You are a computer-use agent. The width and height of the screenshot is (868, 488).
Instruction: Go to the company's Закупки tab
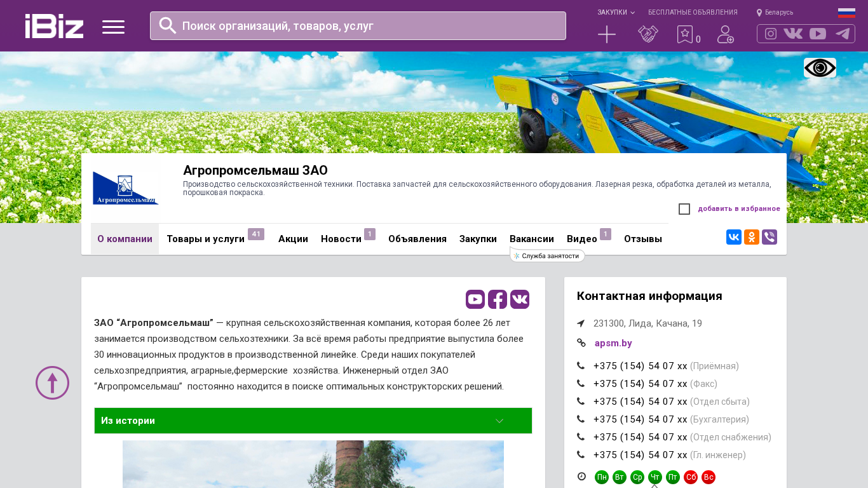478,239
